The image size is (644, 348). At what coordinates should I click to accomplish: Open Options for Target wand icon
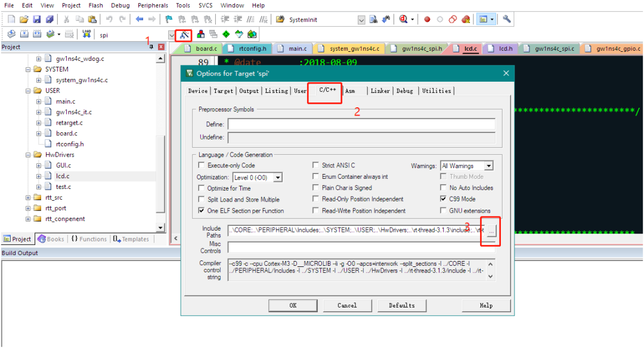pyautogui.click(x=184, y=35)
